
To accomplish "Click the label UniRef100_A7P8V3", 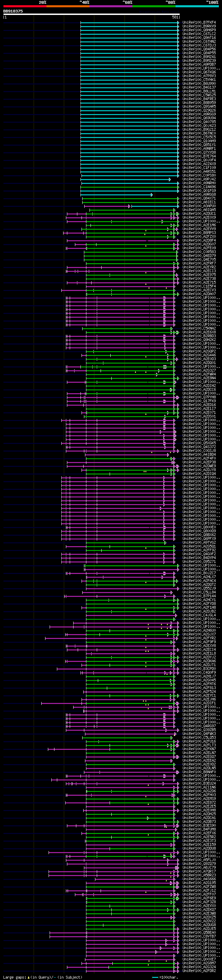I will 199,76.
